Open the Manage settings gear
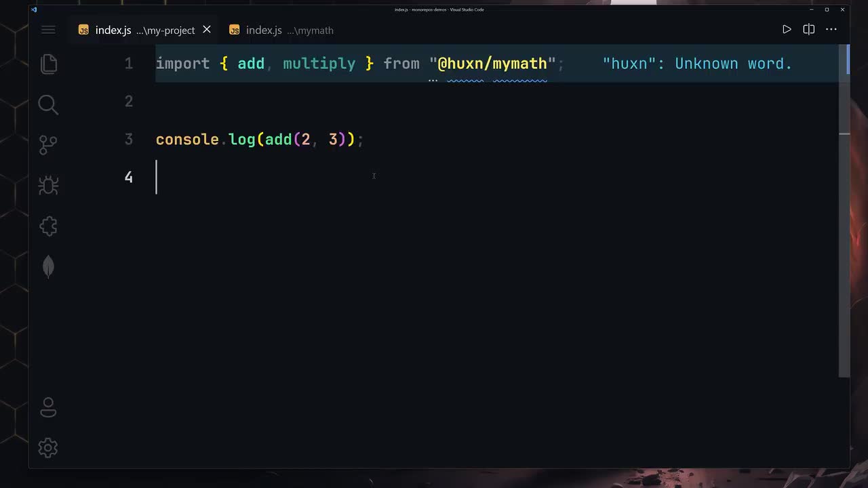The height and width of the screenshot is (488, 868). pos(48,447)
